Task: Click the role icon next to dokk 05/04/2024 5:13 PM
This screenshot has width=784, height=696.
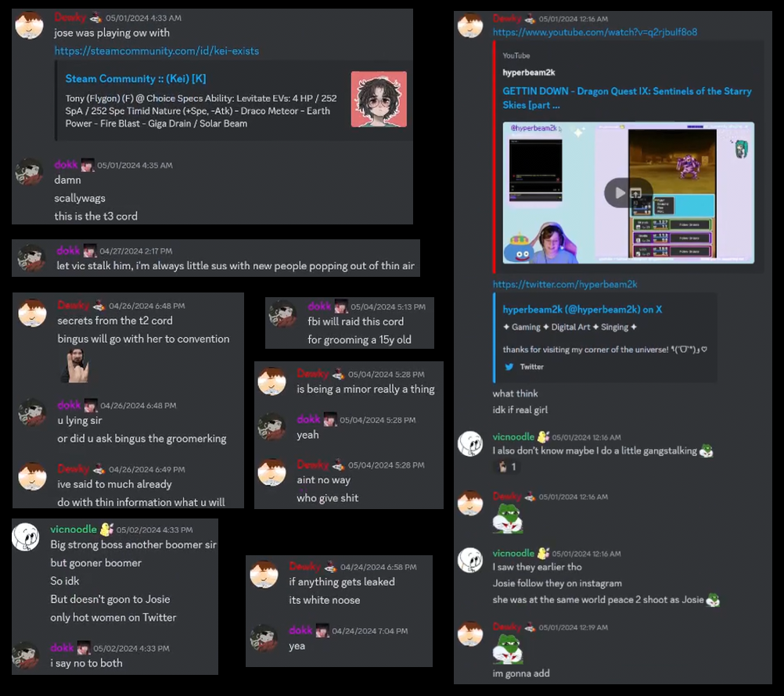Action: coord(340,307)
